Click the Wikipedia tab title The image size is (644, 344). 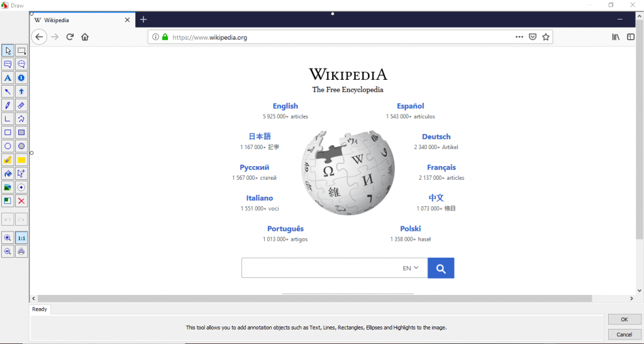pyautogui.click(x=57, y=20)
